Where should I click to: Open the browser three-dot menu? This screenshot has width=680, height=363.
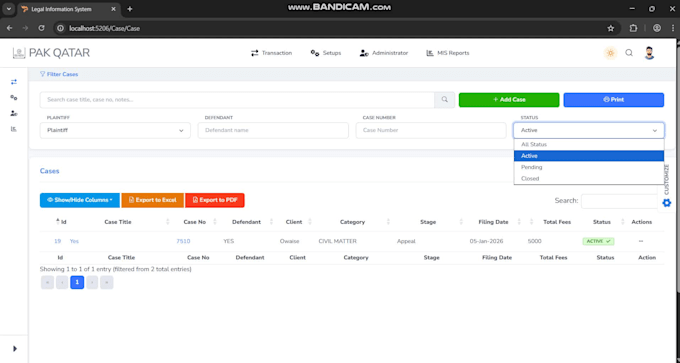(x=673, y=28)
